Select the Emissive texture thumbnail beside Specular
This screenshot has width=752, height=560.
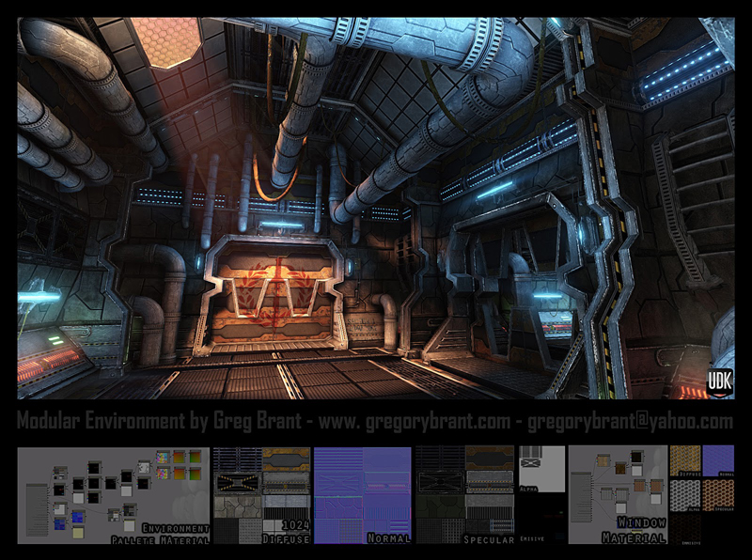point(541,520)
